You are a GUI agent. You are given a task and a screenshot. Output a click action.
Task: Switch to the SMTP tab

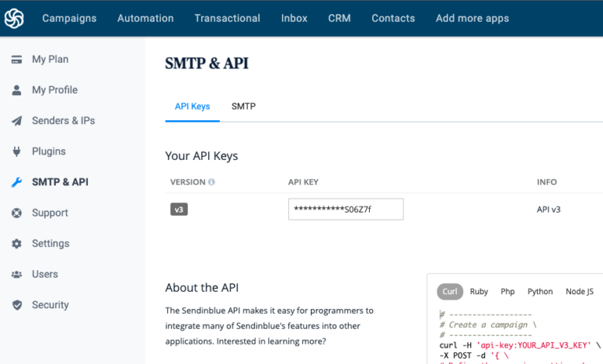coord(243,106)
